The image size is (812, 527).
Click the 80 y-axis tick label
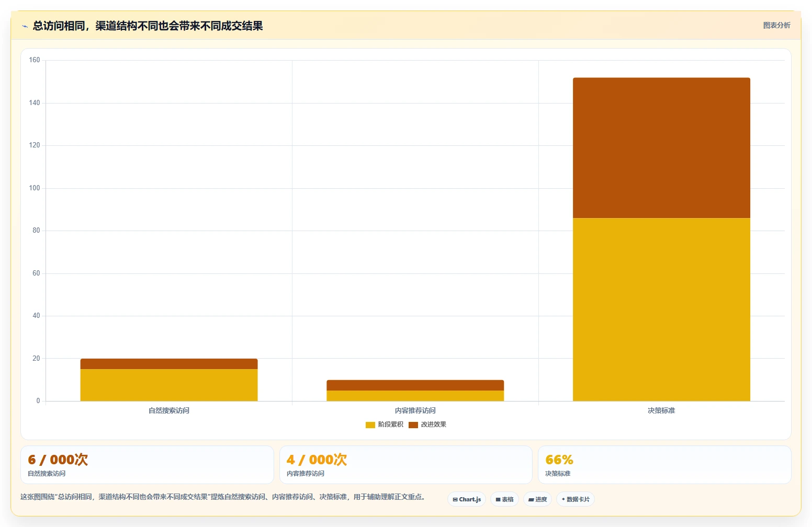point(36,231)
